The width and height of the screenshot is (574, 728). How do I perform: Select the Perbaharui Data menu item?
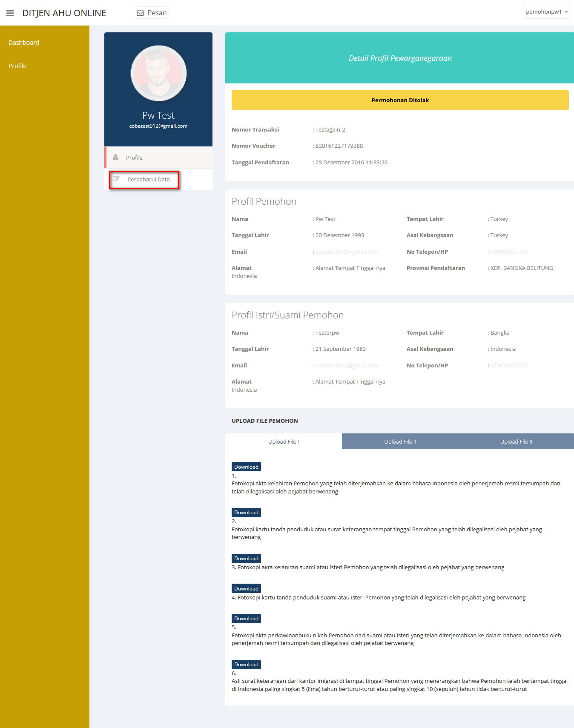coord(148,179)
